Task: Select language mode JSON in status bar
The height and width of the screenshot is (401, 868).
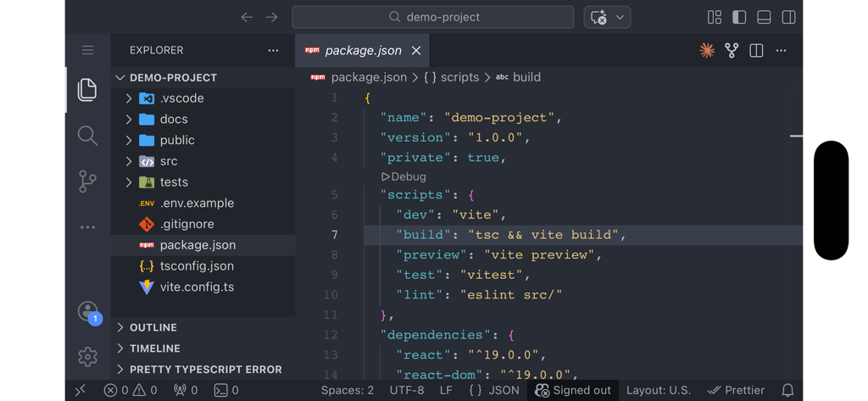Action: (x=494, y=391)
